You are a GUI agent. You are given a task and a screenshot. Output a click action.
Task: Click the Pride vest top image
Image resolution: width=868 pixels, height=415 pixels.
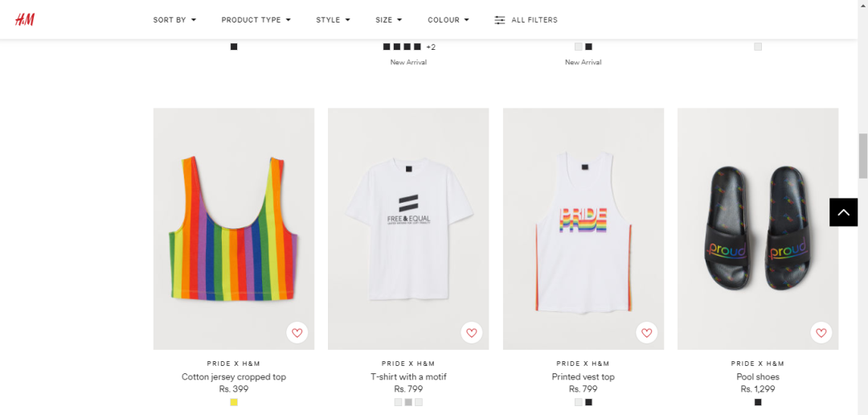click(583, 229)
